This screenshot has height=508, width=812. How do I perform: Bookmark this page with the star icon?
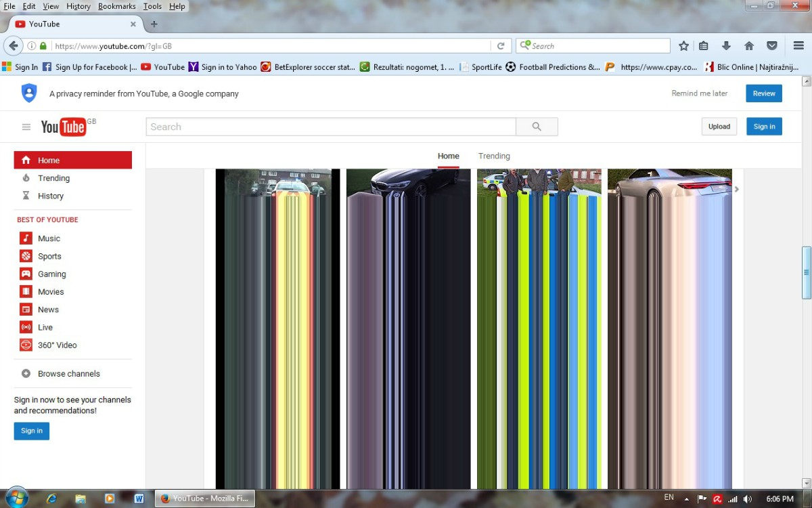pyautogui.click(x=683, y=46)
